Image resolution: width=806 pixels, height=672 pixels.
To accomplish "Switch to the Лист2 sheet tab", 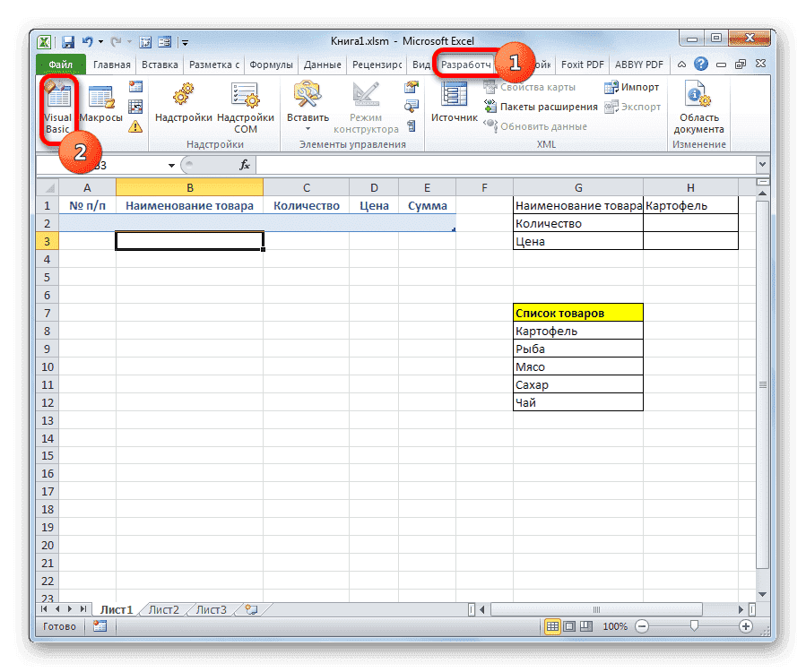I will 162,608.
